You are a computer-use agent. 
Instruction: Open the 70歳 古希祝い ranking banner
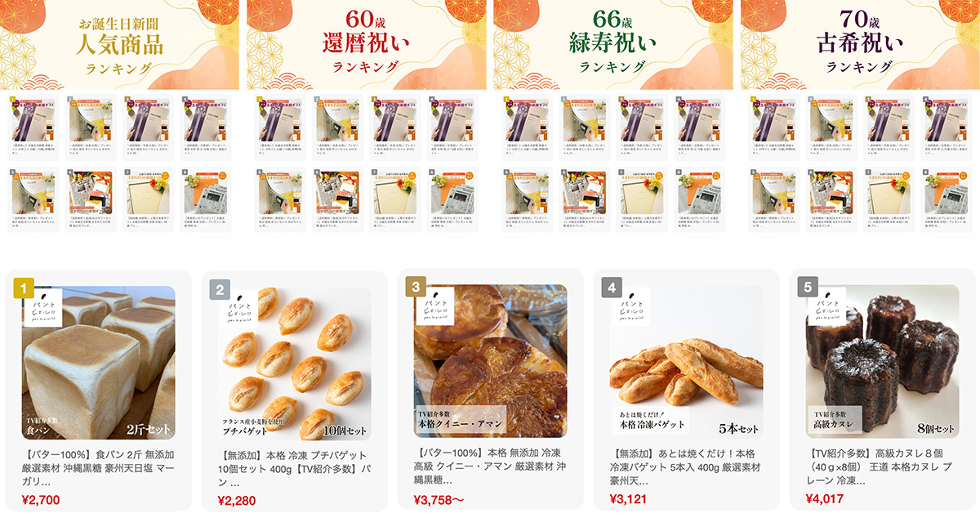point(860,45)
